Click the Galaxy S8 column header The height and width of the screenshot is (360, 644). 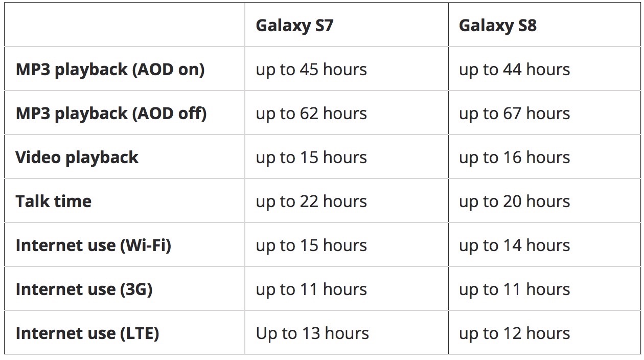pyautogui.click(x=498, y=26)
